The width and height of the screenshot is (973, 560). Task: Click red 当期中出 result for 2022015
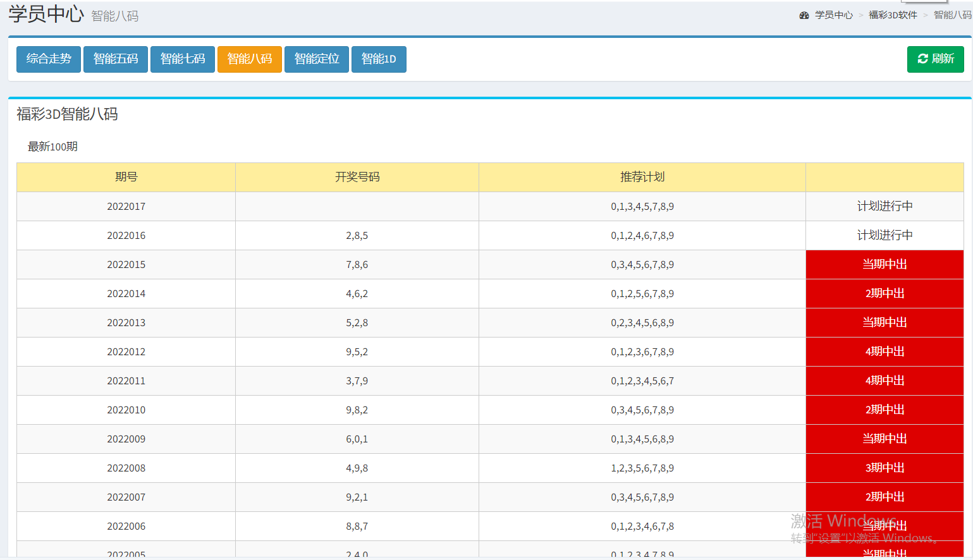click(885, 265)
